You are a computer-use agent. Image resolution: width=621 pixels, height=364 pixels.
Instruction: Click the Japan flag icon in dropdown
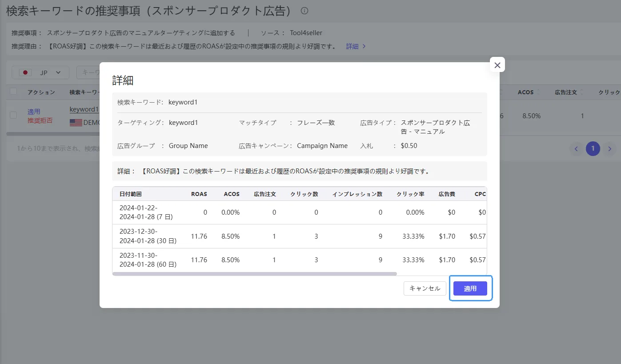point(26,72)
